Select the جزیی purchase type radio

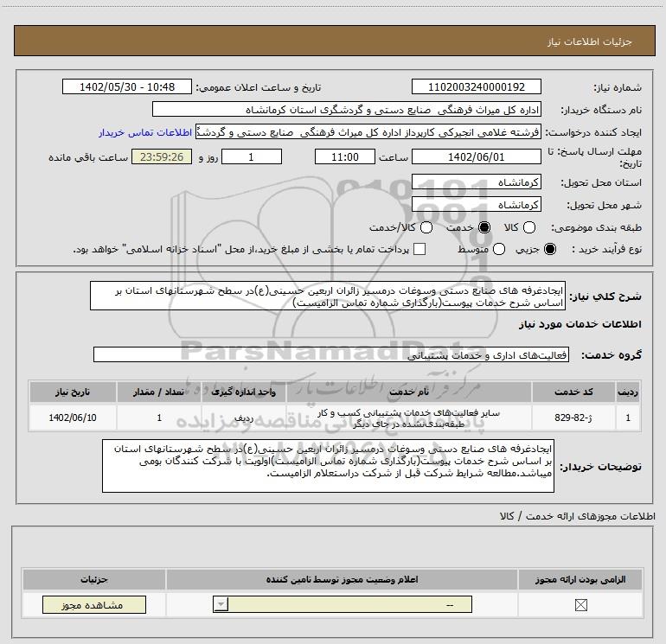pos(550,249)
